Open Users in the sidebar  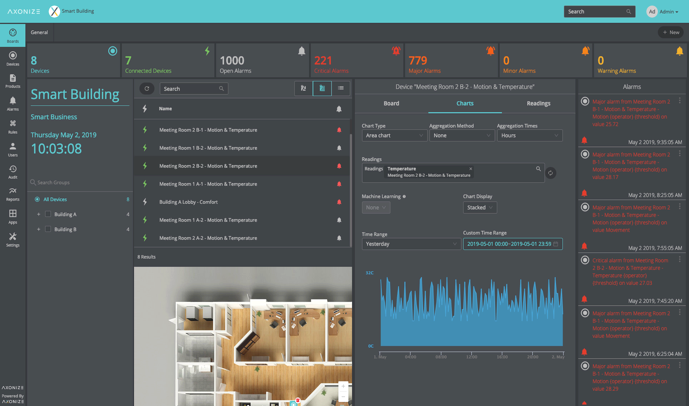pyautogui.click(x=12, y=149)
